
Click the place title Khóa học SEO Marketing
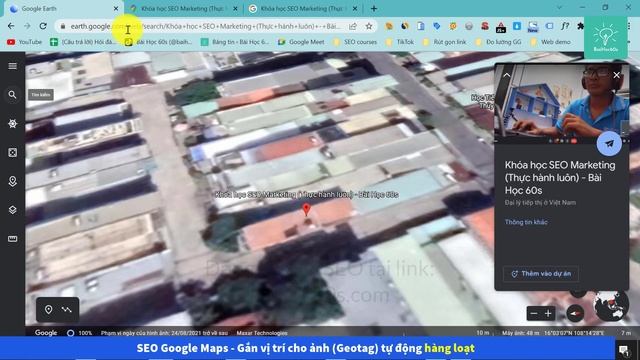coord(560,178)
